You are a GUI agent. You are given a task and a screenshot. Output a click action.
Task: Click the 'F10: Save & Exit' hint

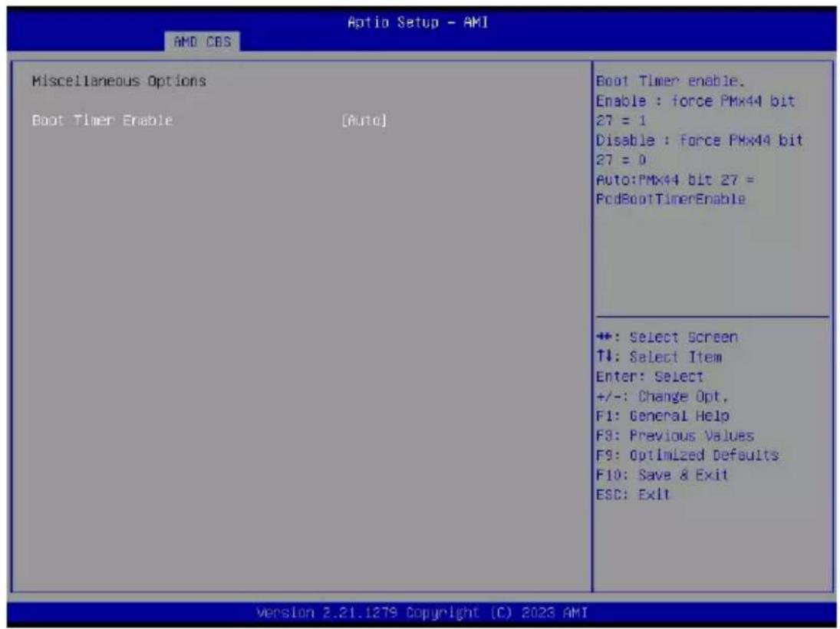(662, 475)
